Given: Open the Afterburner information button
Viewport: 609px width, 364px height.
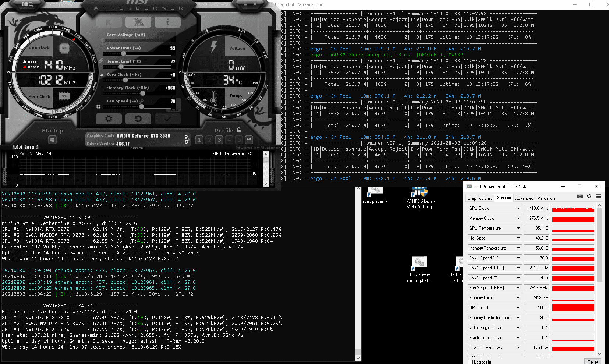Looking at the screenshot, I should (x=167, y=22).
